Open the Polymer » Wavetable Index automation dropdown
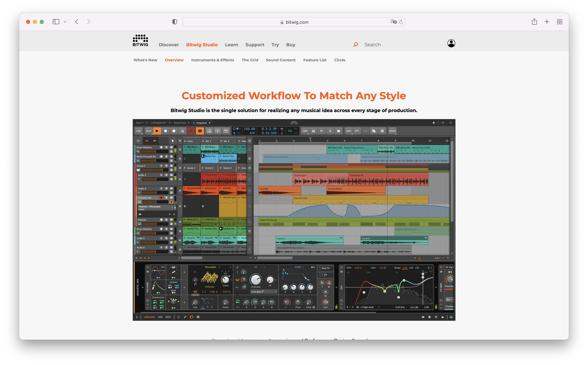This screenshot has width=588, height=365. tap(156, 208)
